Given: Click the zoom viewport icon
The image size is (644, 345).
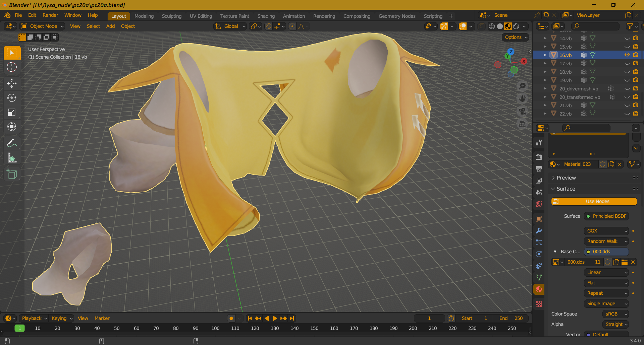Looking at the screenshot, I should click(522, 86).
